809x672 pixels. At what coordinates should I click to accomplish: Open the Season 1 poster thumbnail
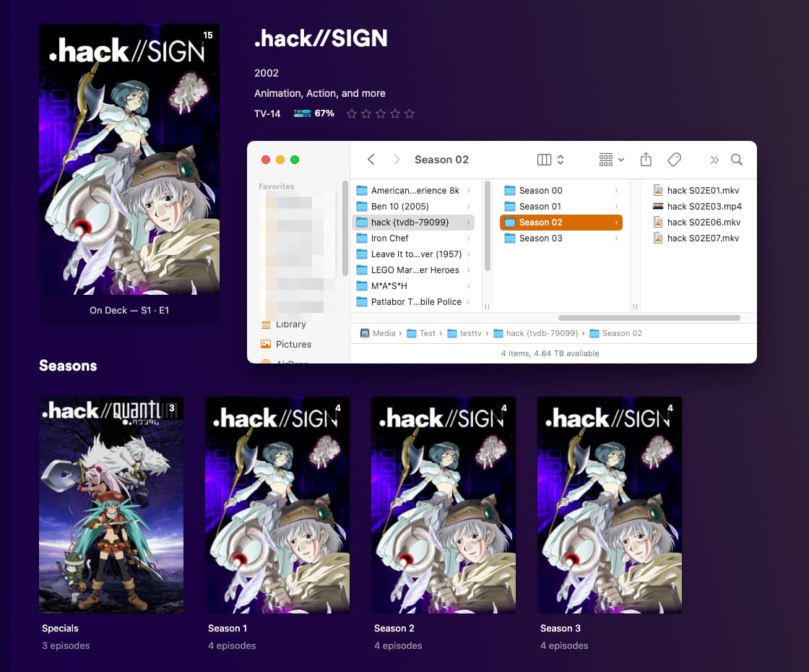(277, 505)
